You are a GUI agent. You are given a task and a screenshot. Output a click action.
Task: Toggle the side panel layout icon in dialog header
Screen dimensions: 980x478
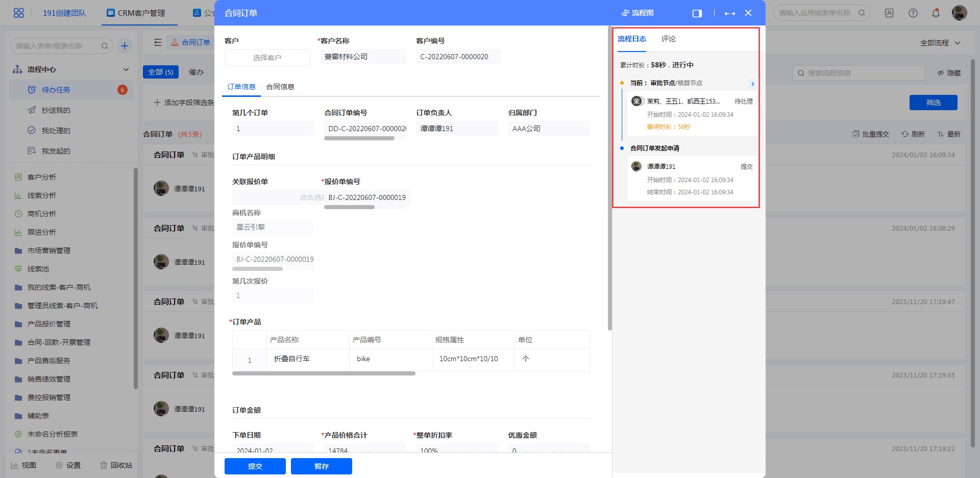tap(697, 13)
